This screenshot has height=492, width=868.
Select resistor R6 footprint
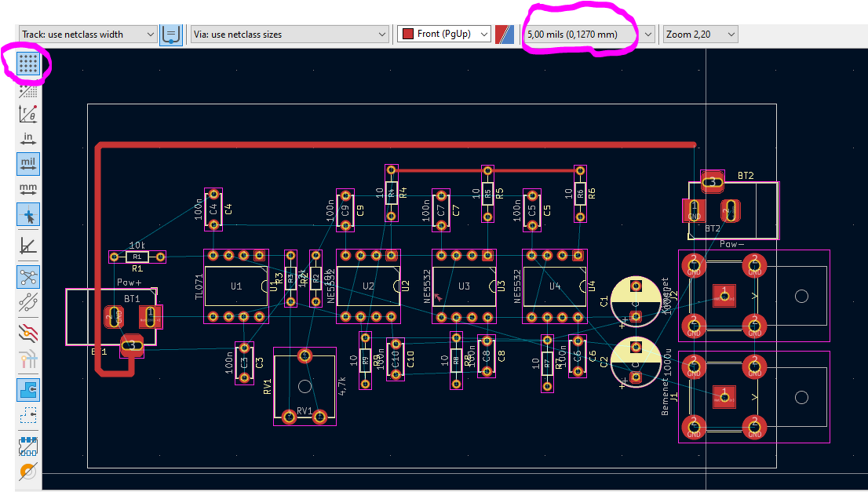click(580, 194)
